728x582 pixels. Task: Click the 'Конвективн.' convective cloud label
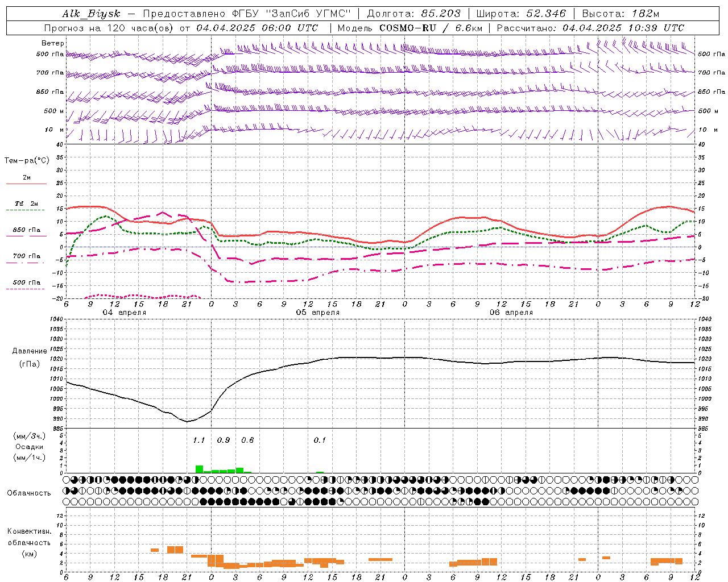[29, 531]
